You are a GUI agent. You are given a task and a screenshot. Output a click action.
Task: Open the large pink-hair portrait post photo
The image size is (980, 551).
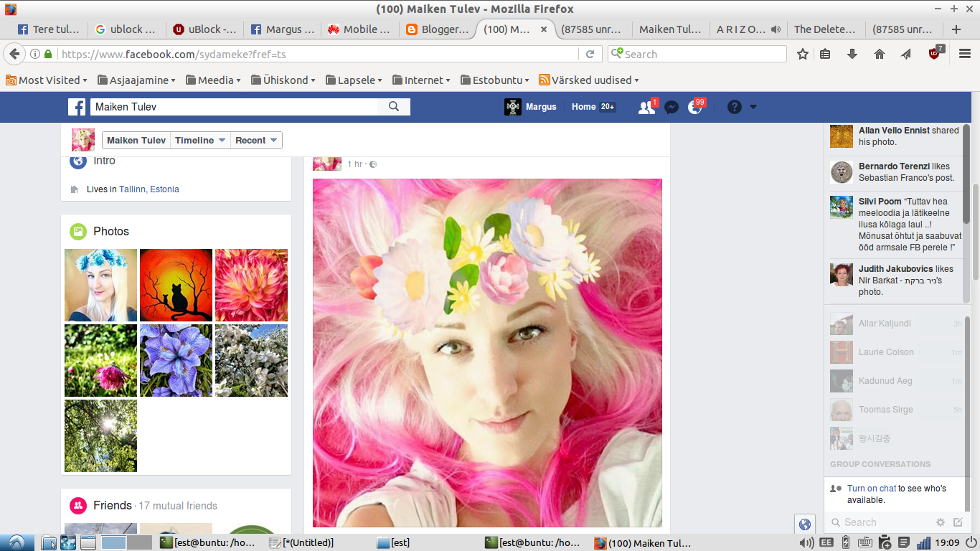click(x=487, y=353)
